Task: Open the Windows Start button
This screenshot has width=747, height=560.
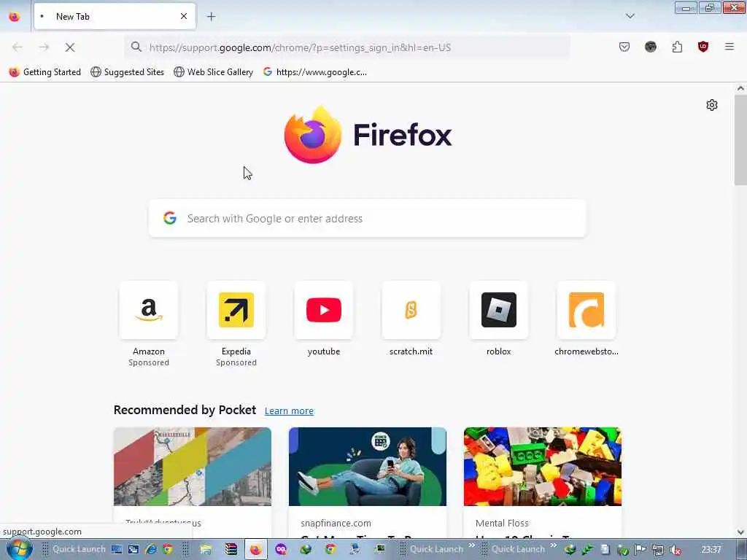Action: (19, 549)
